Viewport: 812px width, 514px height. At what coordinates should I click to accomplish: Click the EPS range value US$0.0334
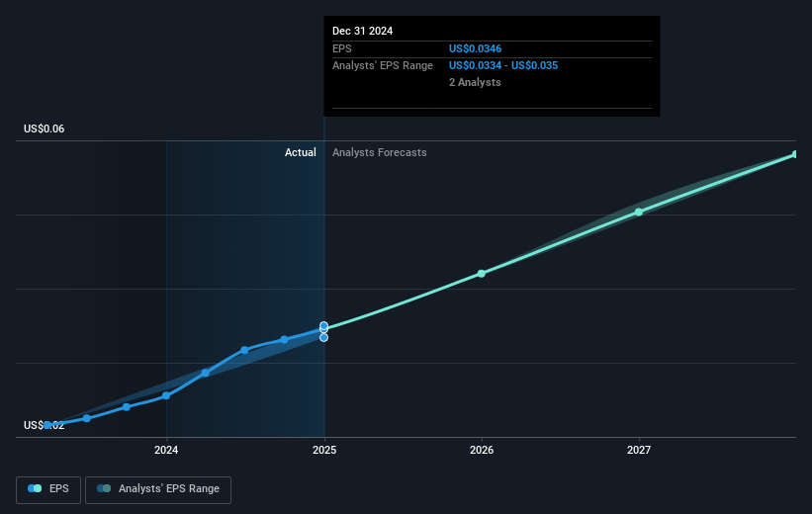[475, 66]
